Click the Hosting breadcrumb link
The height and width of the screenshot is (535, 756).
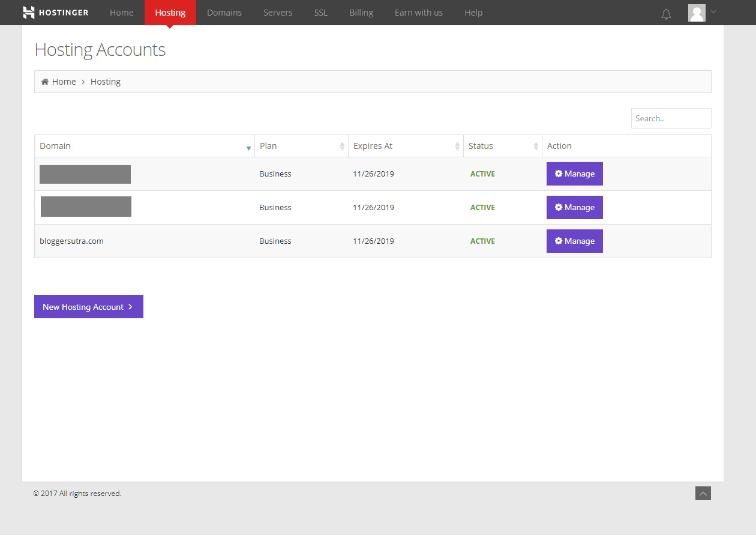(x=106, y=82)
